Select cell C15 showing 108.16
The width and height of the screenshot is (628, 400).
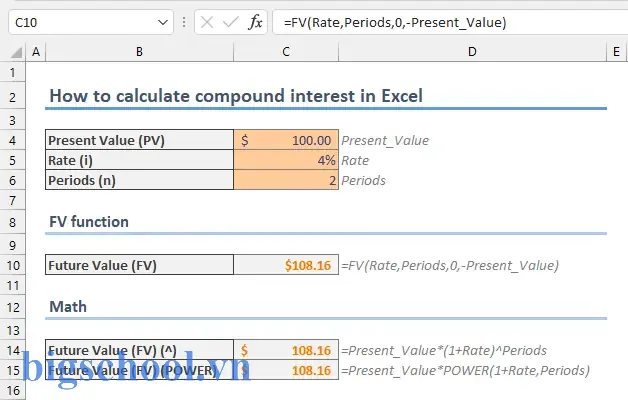[286, 370]
